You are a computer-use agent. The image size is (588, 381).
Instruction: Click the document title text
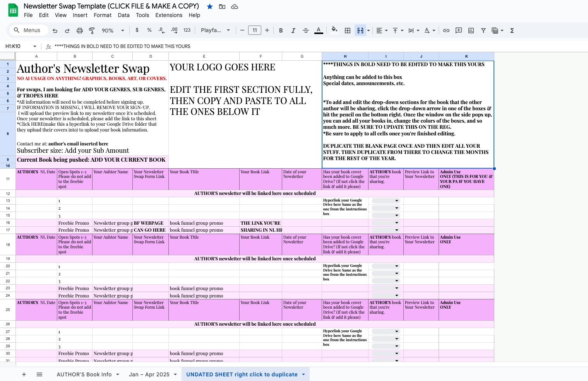pyautogui.click(x=111, y=6)
